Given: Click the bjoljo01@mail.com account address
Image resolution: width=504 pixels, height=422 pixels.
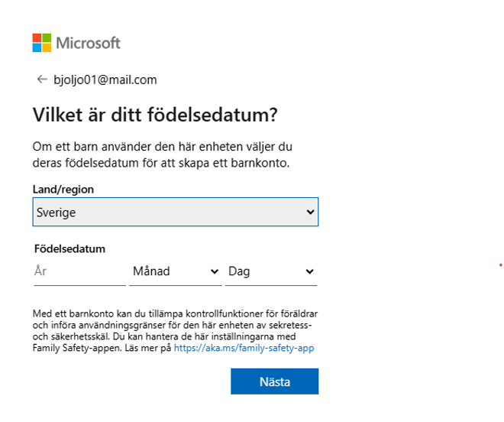Looking at the screenshot, I should [105, 80].
